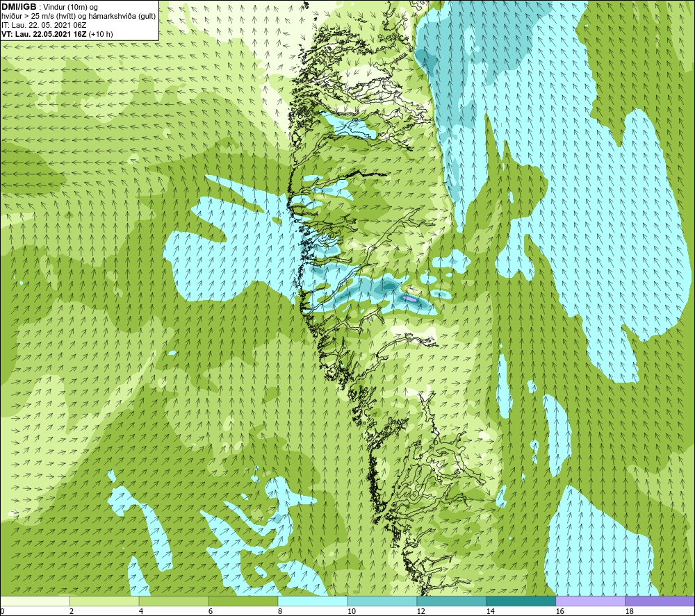Screen dimensions: 695x616
Task: Click the 14–16 m/s dark teal legend swatch
Action: [x=521, y=601]
